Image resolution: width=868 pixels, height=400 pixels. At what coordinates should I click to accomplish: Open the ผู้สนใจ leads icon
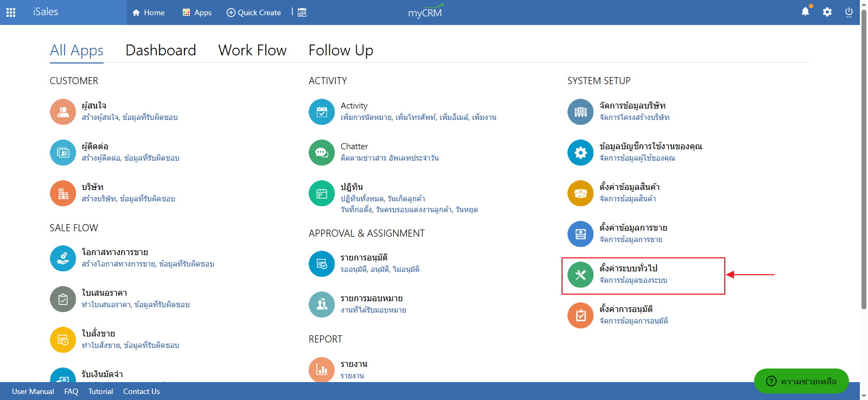click(63, 112)
